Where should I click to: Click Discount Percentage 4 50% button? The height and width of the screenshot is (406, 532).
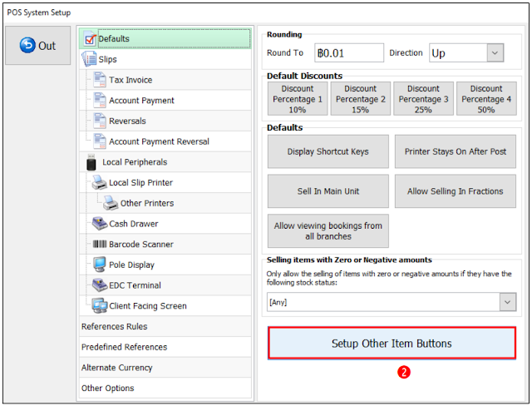[486, 99]
